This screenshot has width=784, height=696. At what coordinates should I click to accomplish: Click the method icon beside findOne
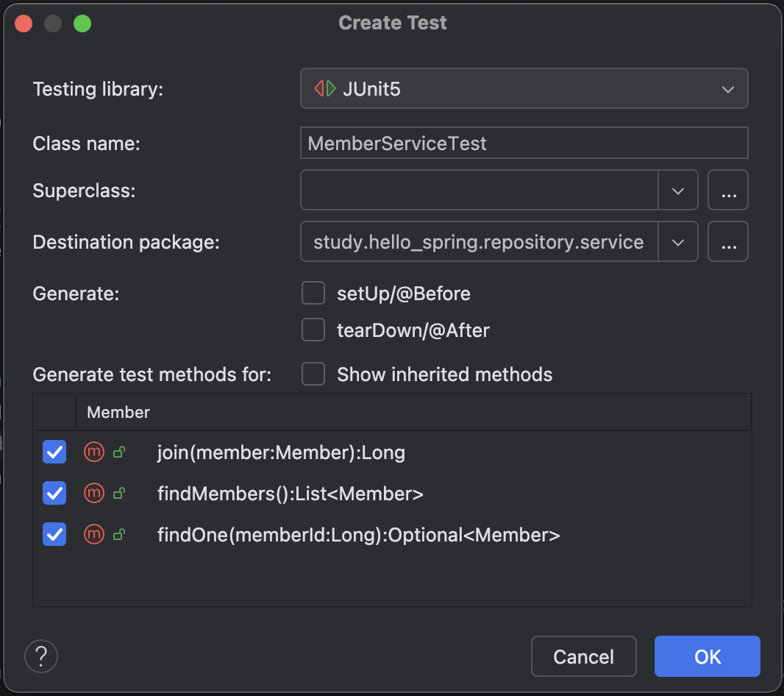94,534
